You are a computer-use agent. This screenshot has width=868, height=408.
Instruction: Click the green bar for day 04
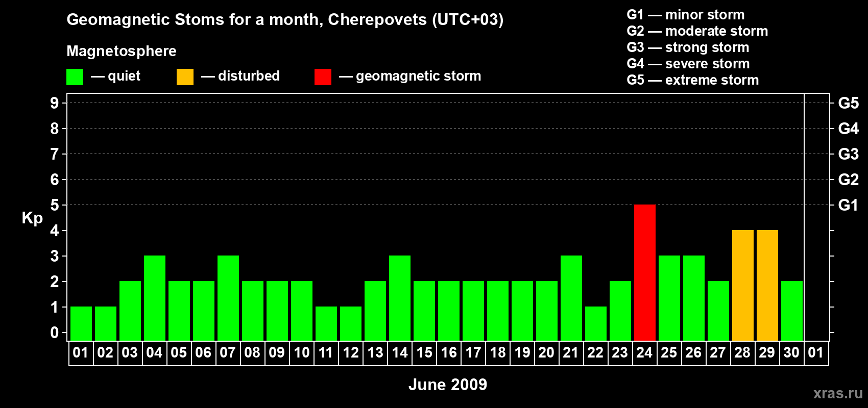(x=155, y=298)
